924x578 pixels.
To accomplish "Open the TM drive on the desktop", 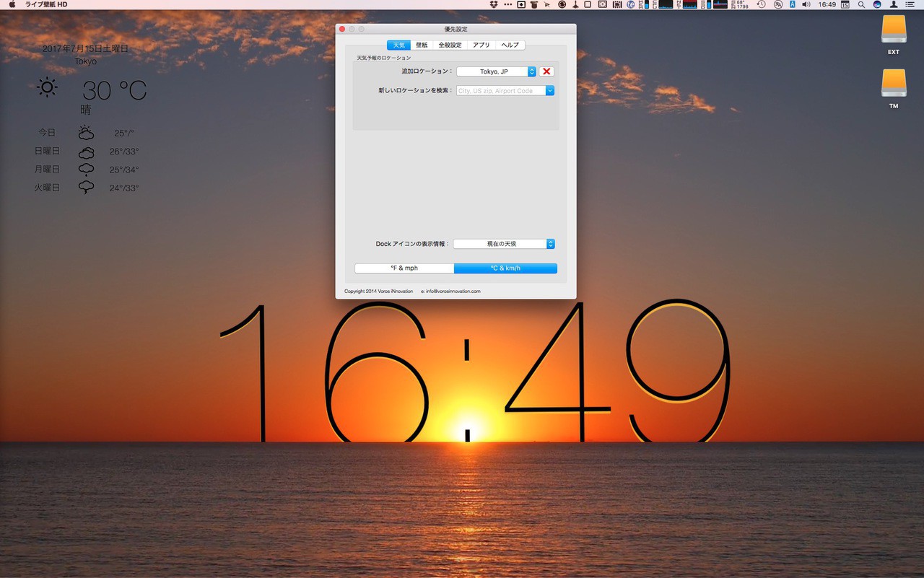I will click(893, 84).
